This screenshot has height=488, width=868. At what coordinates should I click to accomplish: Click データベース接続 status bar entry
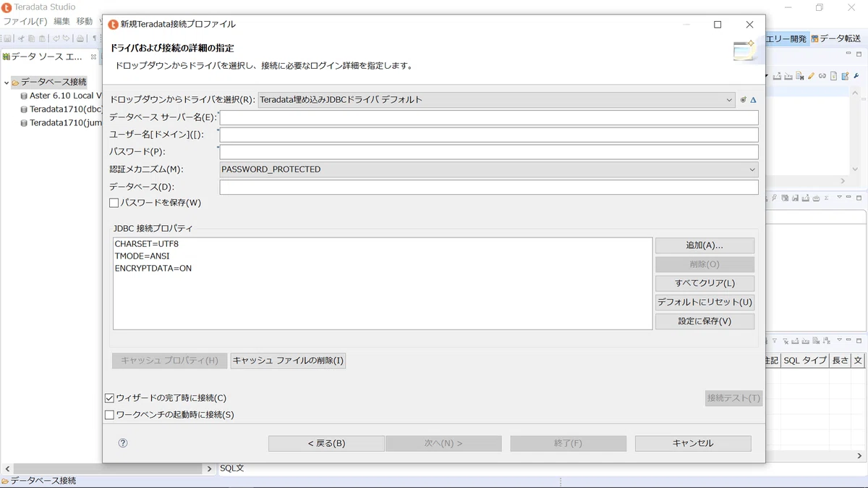click(x=38, y=481)
